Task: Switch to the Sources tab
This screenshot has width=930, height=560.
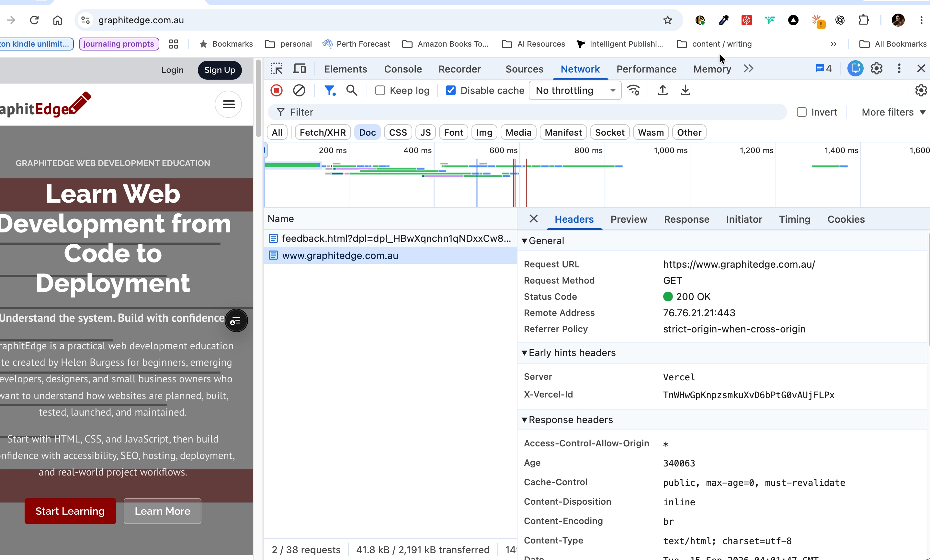Action: point(524,69)
